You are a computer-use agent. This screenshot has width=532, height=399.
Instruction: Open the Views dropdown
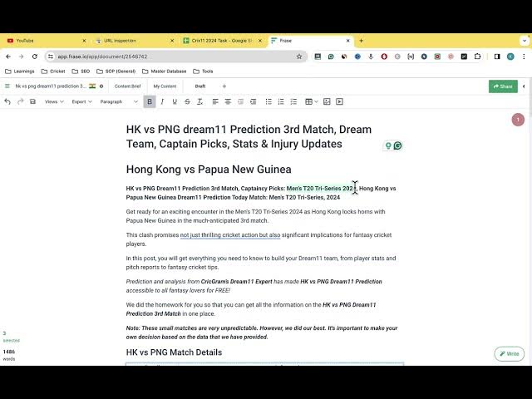click(x=54, y=101)
